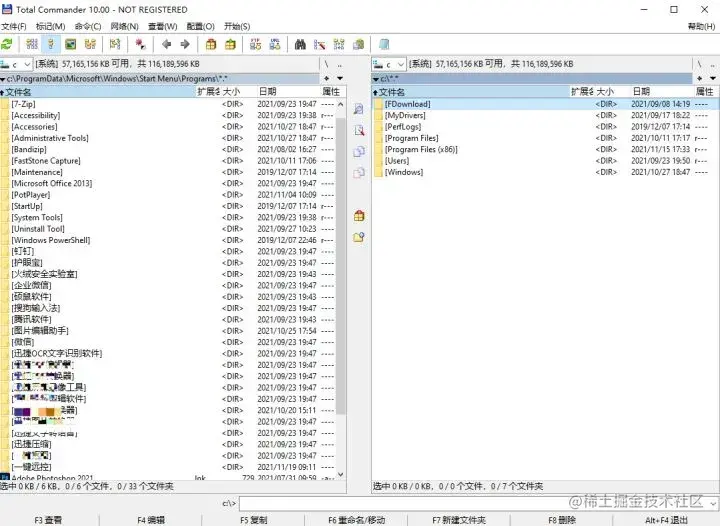720x526 pixels.
Task: Click Copy icon in the middle vertical bar
Action: click(359, 151)
